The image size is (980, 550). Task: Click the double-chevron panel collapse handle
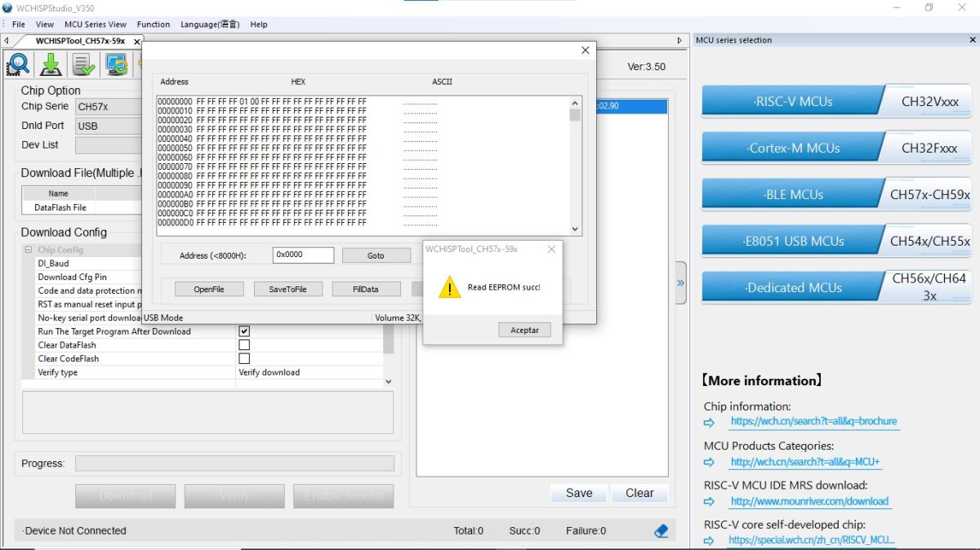pos(680,283)
